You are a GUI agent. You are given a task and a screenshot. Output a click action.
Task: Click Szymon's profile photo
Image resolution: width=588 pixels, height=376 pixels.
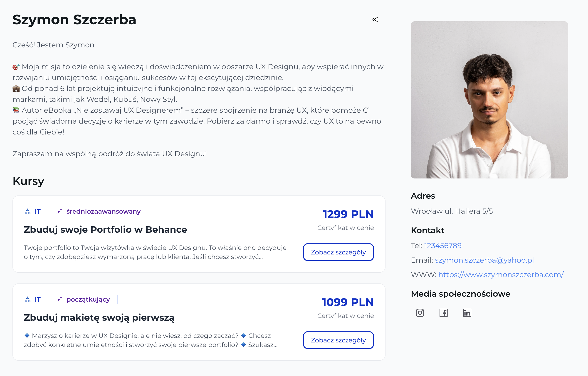click(489, 100)
